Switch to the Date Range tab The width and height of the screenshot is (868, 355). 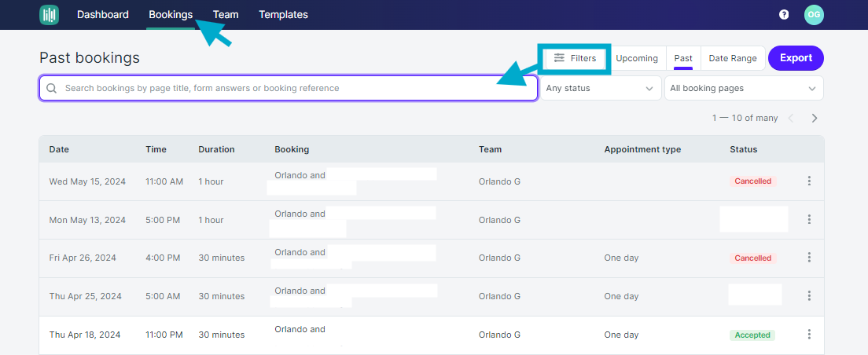pos(733,58)
